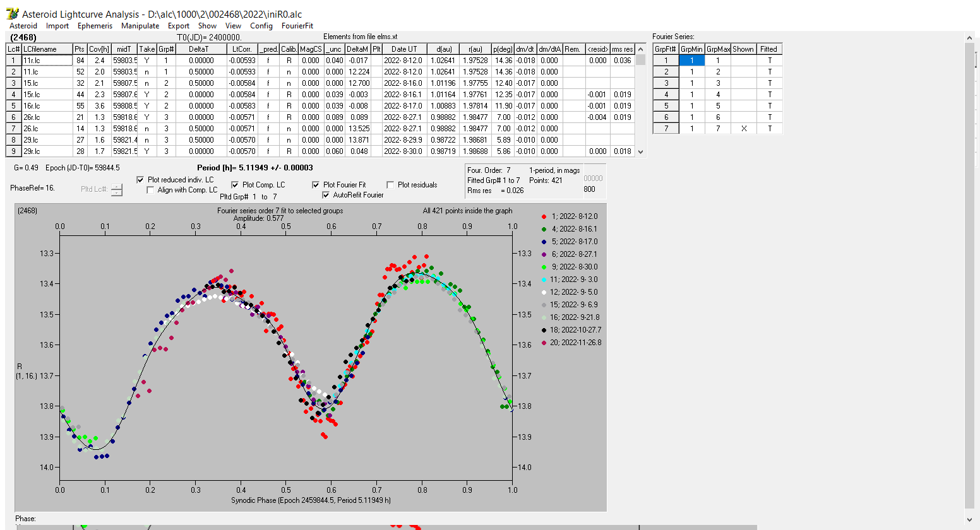Open the Asteroid menu
Viewport: 980px width, 530px height.
tap(23, 26)
